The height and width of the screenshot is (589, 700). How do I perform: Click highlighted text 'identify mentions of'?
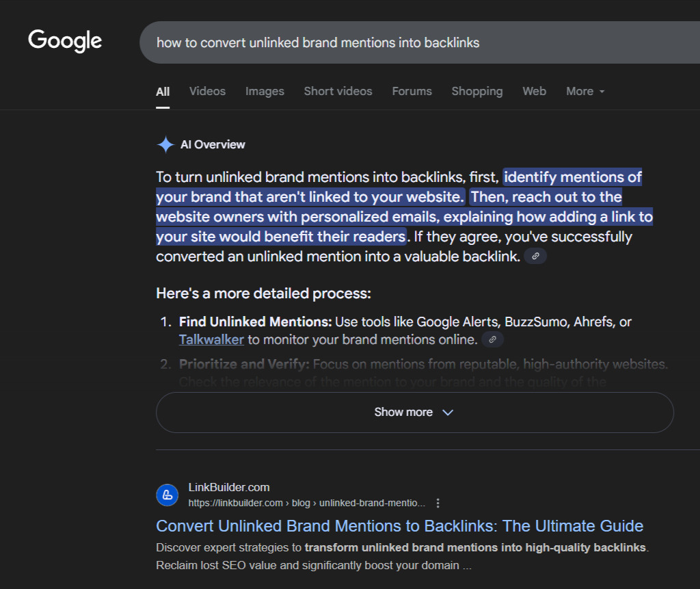pyautogui.click(x=573, y=177)
